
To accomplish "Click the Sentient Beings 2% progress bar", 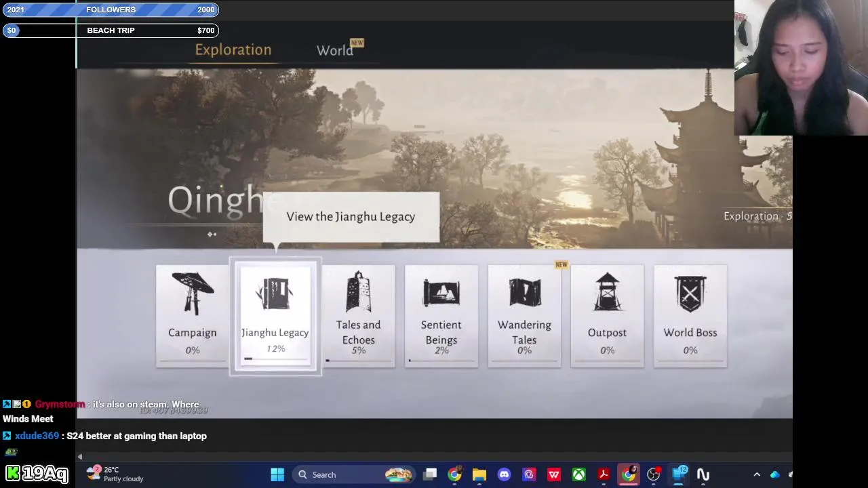I will click(441, 361).
